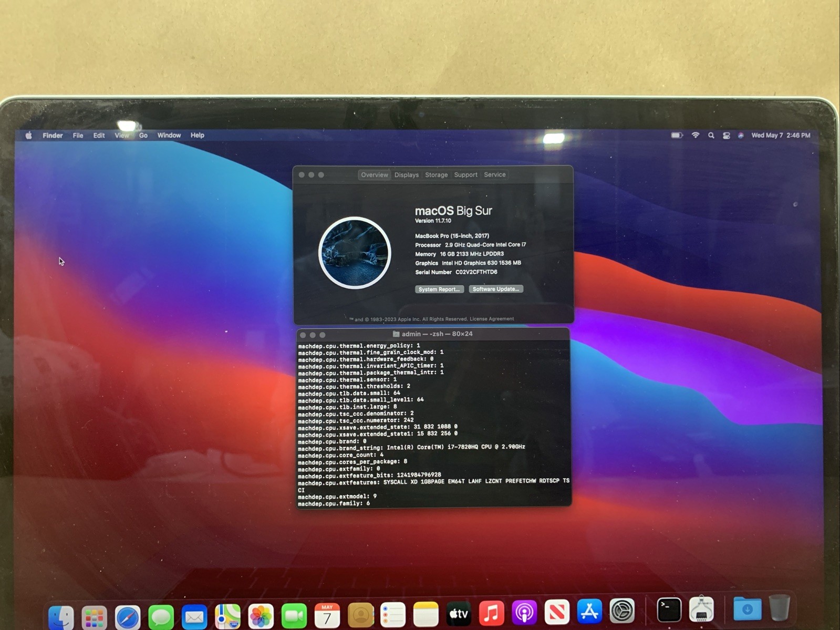Viewport: 840px width, 630px height.
Task: Click the core_count: 4 line in Terminal
Action: (341, 455)
